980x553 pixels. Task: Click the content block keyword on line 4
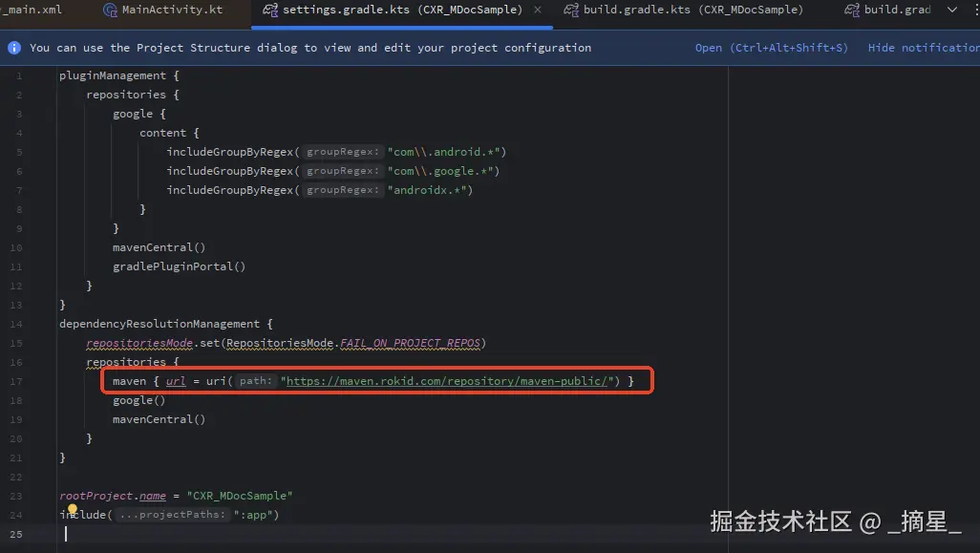(x=162, y=133)
